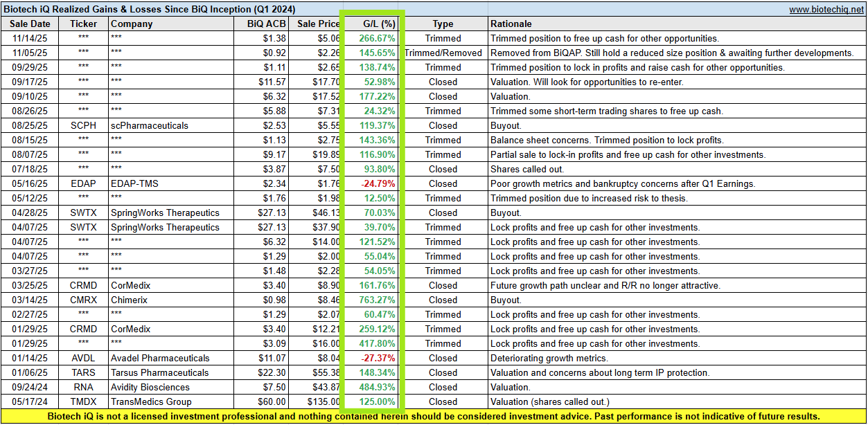Screen dimensions: 868x425
Task: Click 'Balance sheet concerns' rationale cell
Action: point(677,140)
